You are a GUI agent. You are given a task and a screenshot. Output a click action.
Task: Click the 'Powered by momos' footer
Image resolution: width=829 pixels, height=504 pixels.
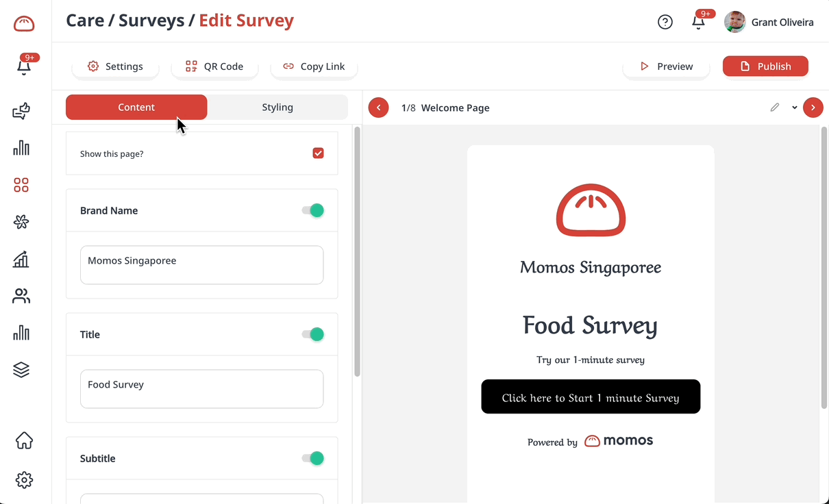tap(590, 441)
